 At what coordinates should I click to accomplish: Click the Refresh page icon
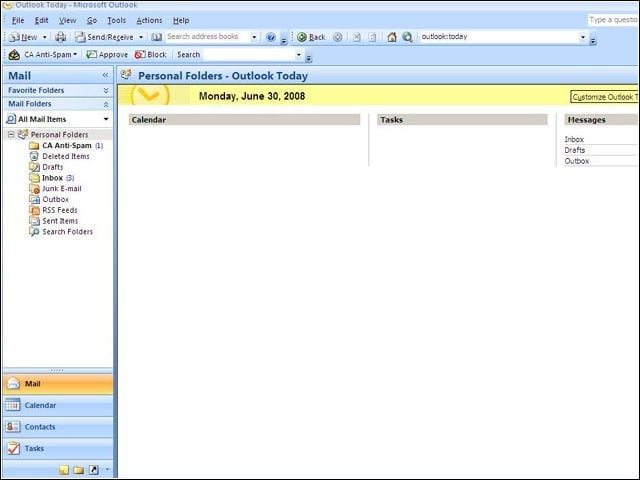click(x=372, y=37)
